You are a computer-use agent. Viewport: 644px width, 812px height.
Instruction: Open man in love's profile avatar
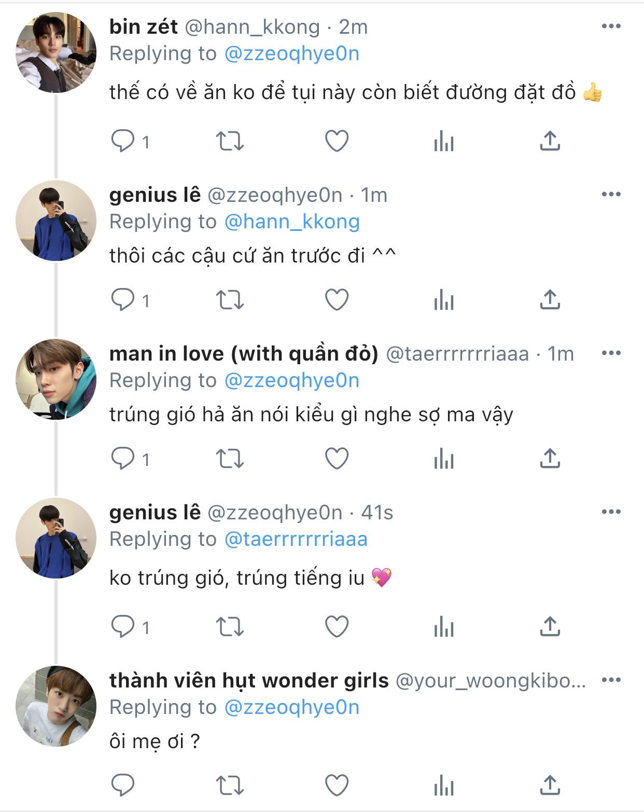56,379
